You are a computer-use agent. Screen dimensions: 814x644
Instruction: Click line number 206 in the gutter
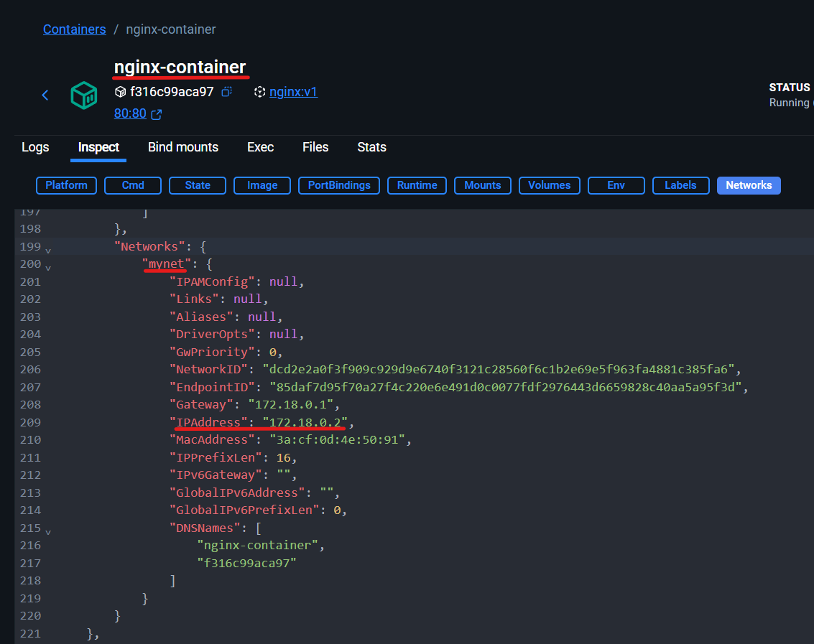pos(30,370)
